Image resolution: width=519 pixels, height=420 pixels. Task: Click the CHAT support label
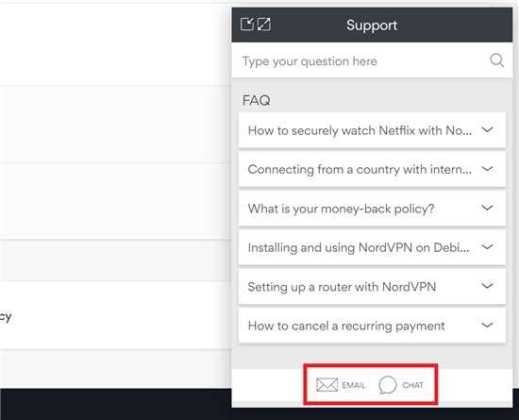click(x=412, y=385)
